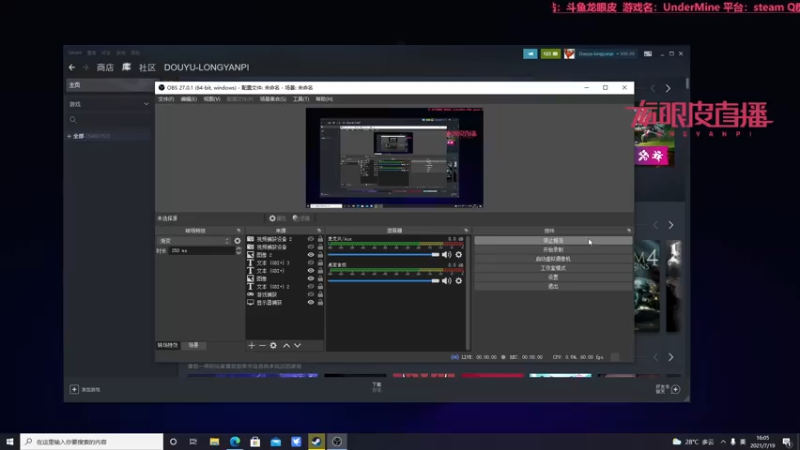The height and width of the screenshot is (450, 800).
Task: Hide the 显示器捕获 source with its eye
Action: point(310,303)
